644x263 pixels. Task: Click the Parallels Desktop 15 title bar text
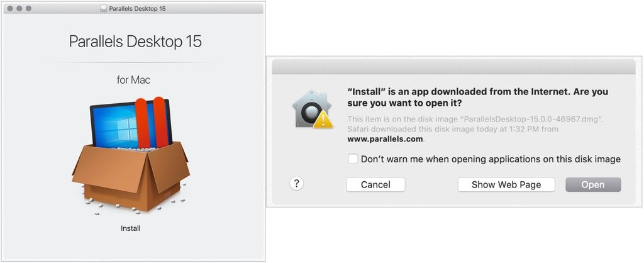pyautogui.click(x=137, y=8)
